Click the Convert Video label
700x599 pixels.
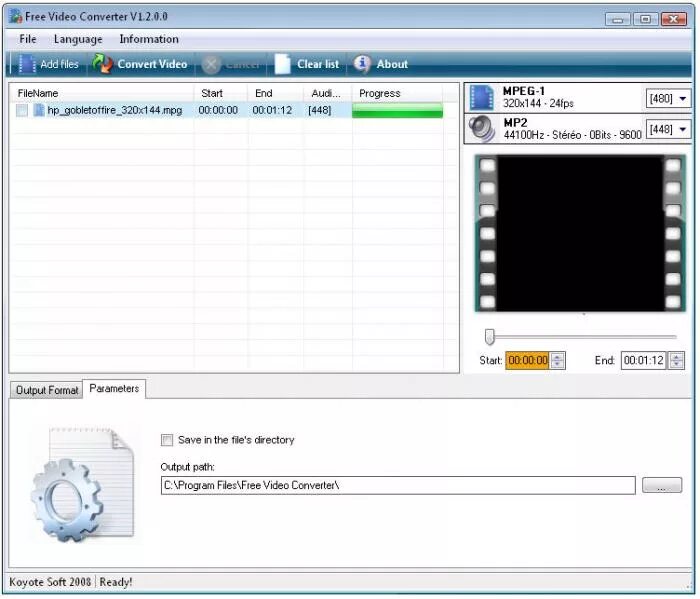click(152, 64)
